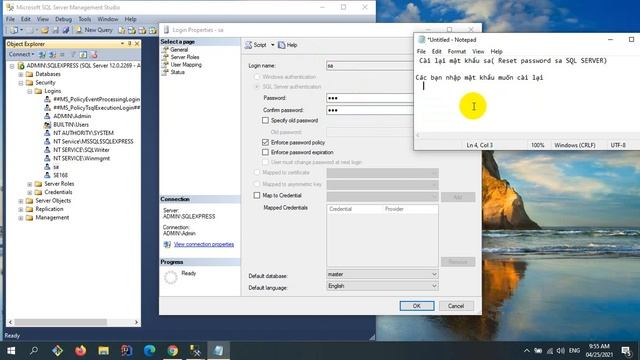Open the Debug menu in SSMS
640x360 pixels.
(63, 19)
